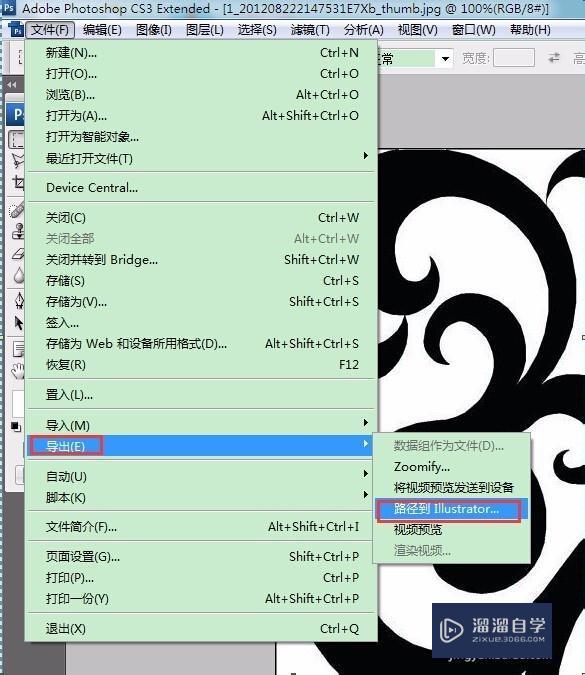Select the Rectangular Marquee tool
The image size is (585, 675).
[x=17, y=139]
